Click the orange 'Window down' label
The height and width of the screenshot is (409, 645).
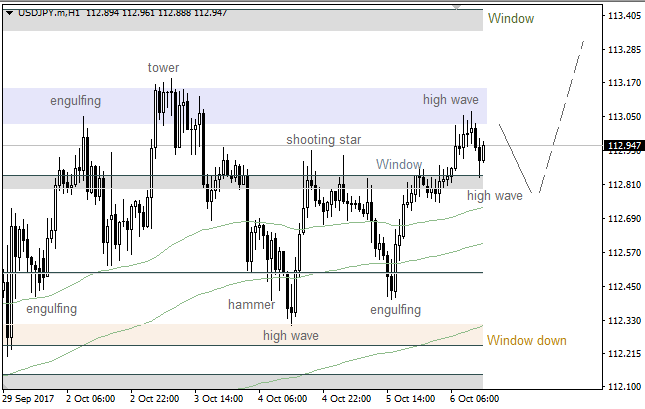(x=527, y=341)
